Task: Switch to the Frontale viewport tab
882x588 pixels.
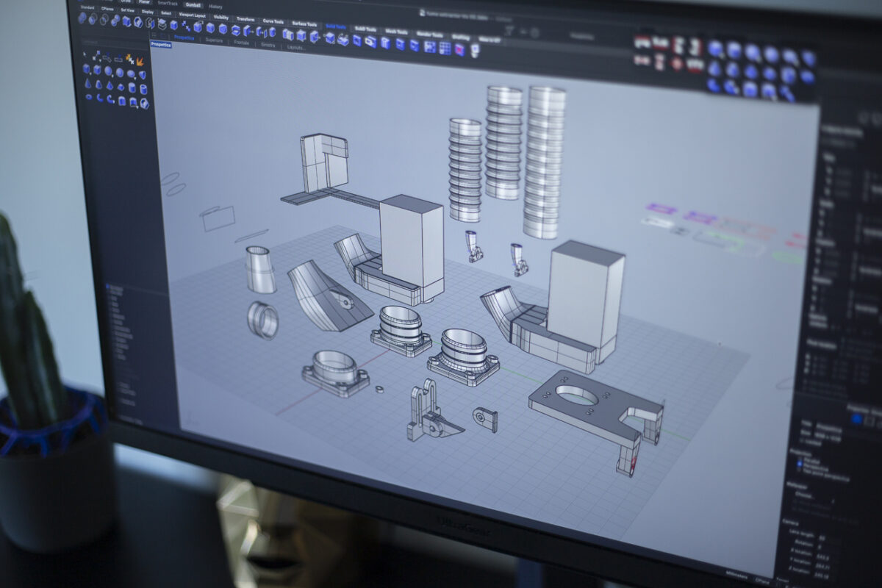Action: [242, 43]
